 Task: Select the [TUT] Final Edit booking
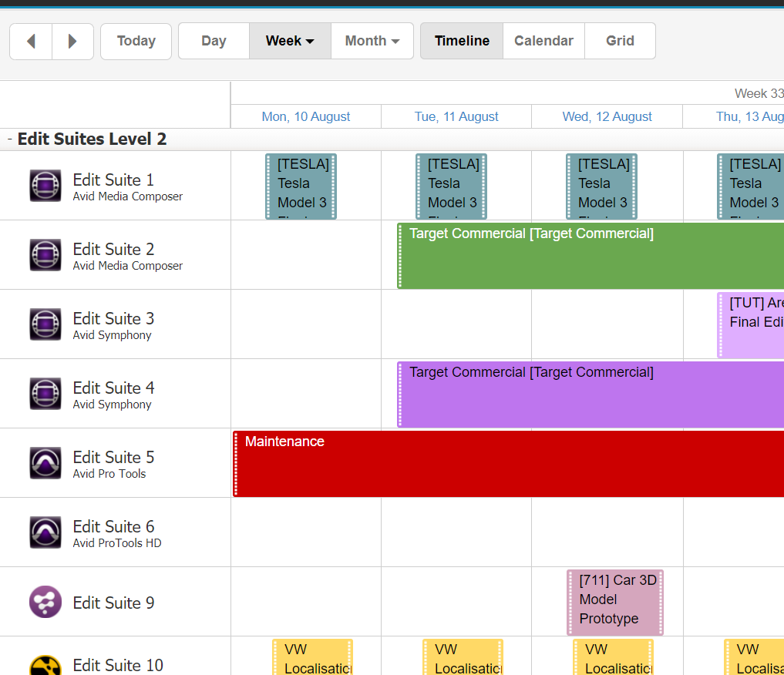(x=751, y=325)
